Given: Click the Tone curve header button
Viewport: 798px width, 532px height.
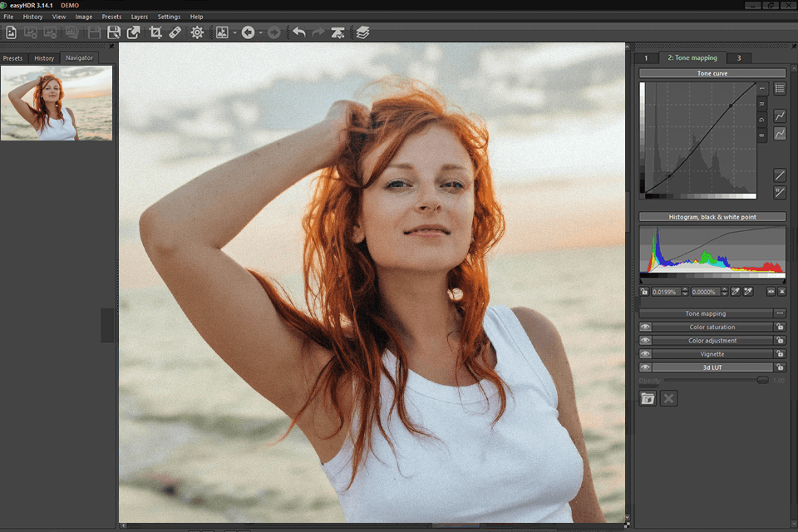Looking at the screenshot, I should pos(711,73).
